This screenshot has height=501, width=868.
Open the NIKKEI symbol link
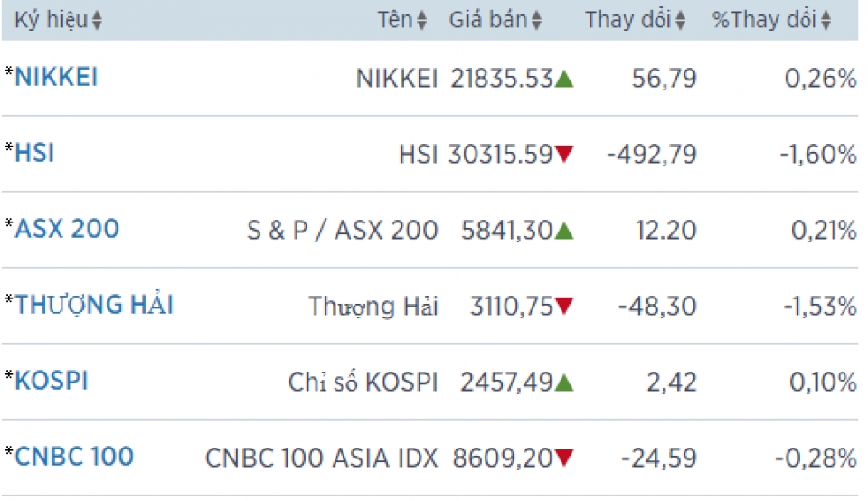point(56,78)
